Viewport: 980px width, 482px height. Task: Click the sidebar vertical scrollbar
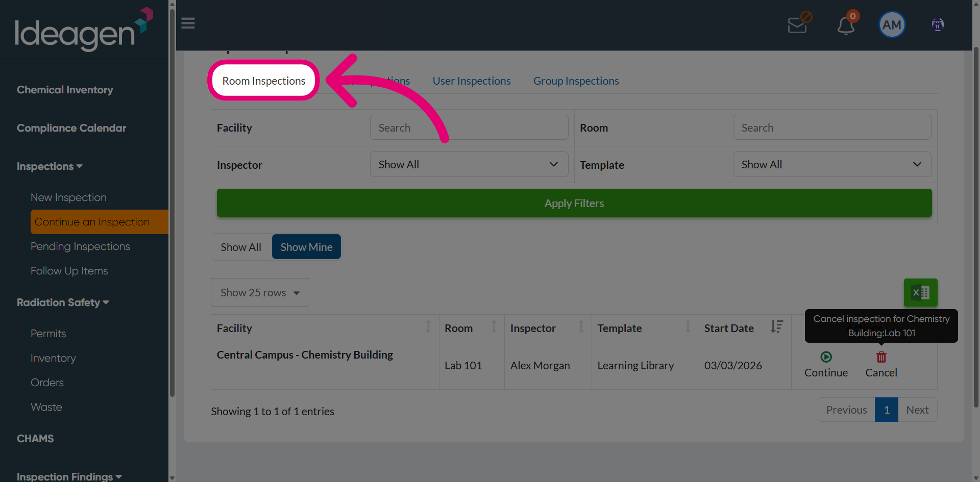point(172,204)
